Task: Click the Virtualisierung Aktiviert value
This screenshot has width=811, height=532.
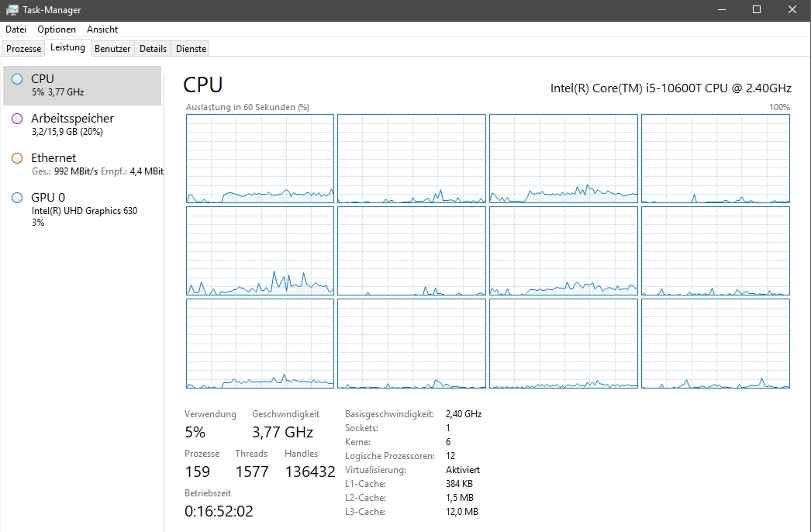Action: click(x=463, y=470)
